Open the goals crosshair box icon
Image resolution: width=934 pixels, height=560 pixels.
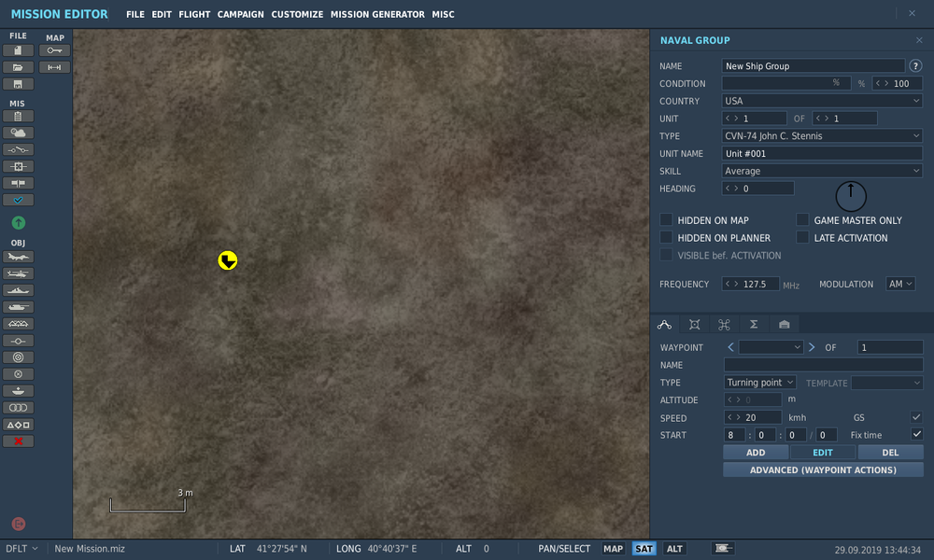[18, 166]
